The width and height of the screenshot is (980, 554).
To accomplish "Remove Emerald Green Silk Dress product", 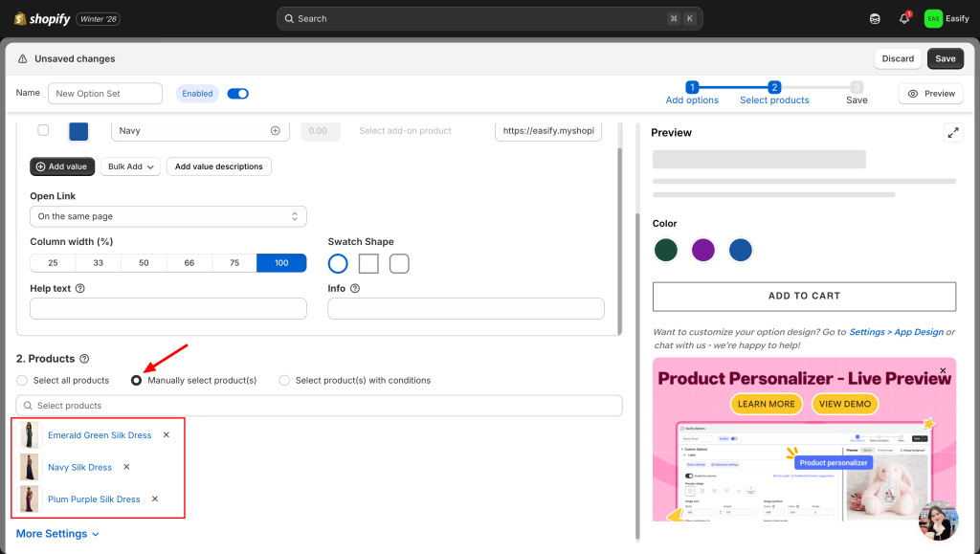I will pyautogui.click(x=166, y=435).
